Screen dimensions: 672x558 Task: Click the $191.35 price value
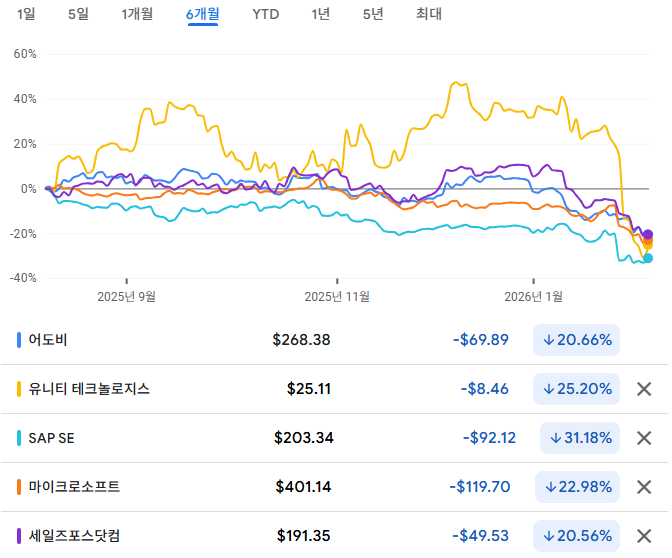[x=303, y=536]
